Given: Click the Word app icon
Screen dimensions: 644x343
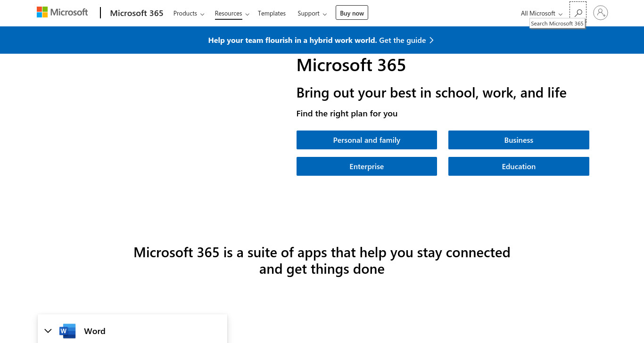Looking at the screenshot, I should pos(67,331).
